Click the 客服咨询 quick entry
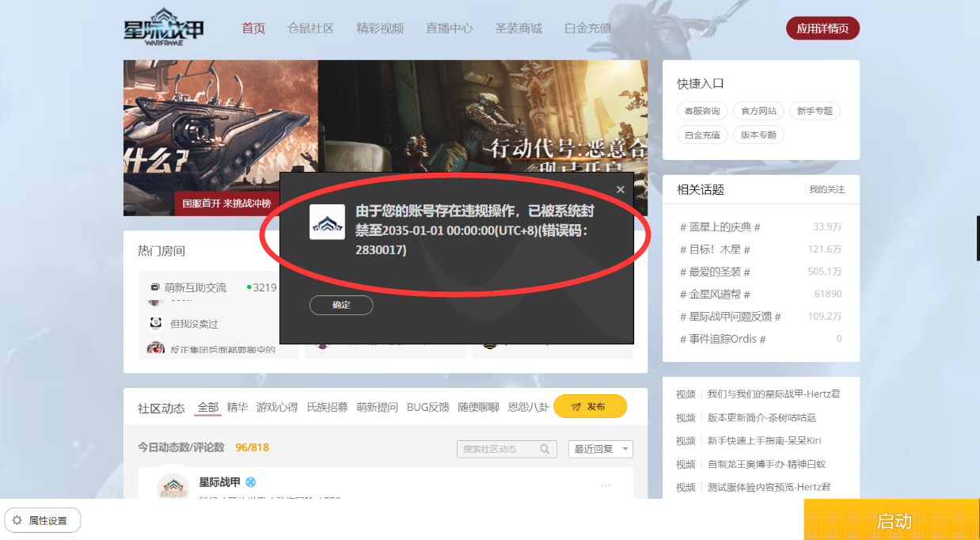The height and width of the screenshot is (540, 980). [x=702, y=111]
